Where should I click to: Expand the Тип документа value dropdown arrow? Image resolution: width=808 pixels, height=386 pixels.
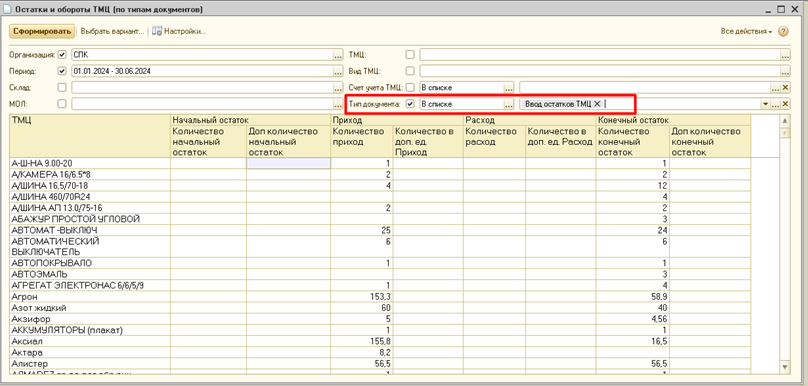click(765, 104)
